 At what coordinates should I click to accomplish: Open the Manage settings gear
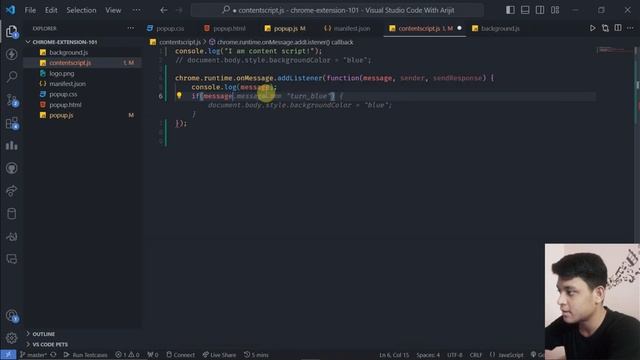11,338
